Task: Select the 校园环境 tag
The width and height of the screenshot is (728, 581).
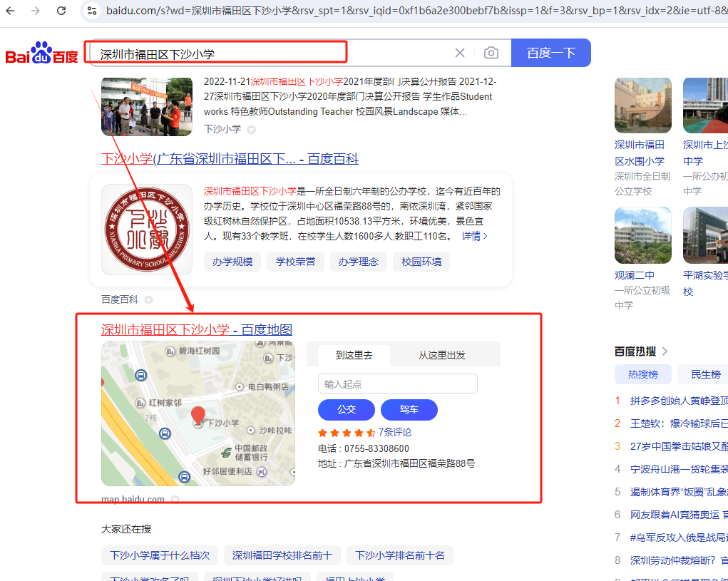Action: [421, 262]
